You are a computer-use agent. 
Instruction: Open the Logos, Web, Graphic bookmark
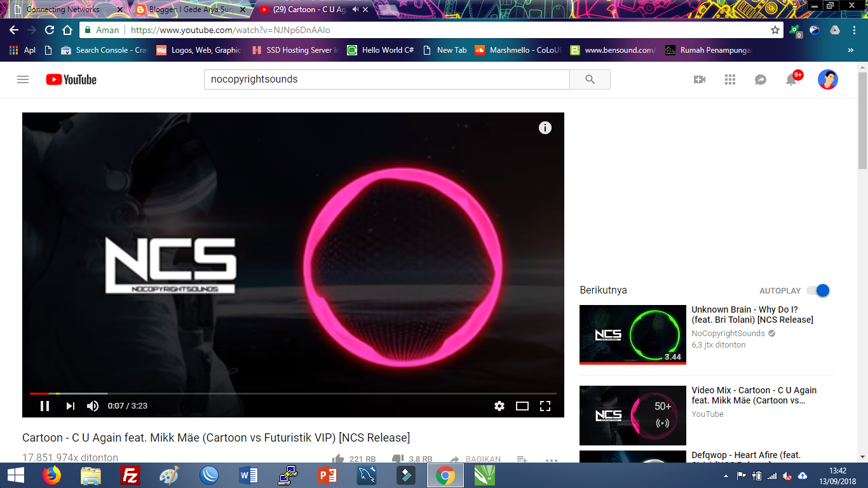199,50
